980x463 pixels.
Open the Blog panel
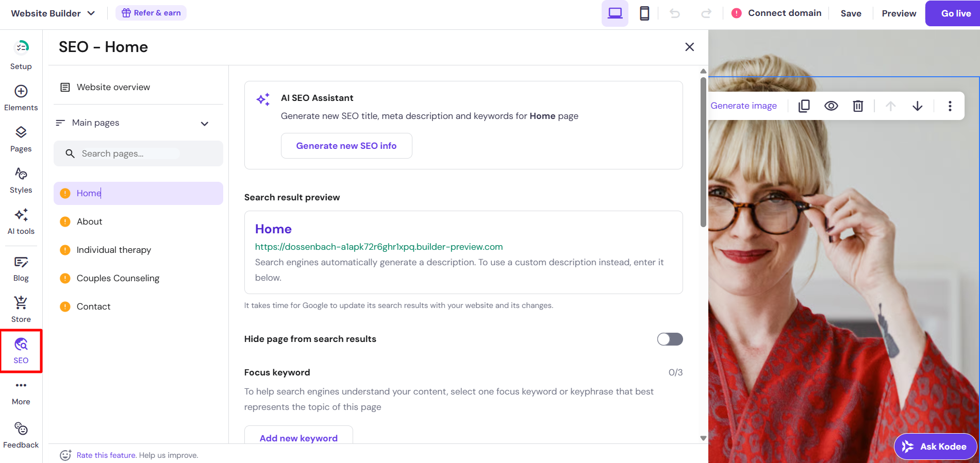(x=21, y=268)
